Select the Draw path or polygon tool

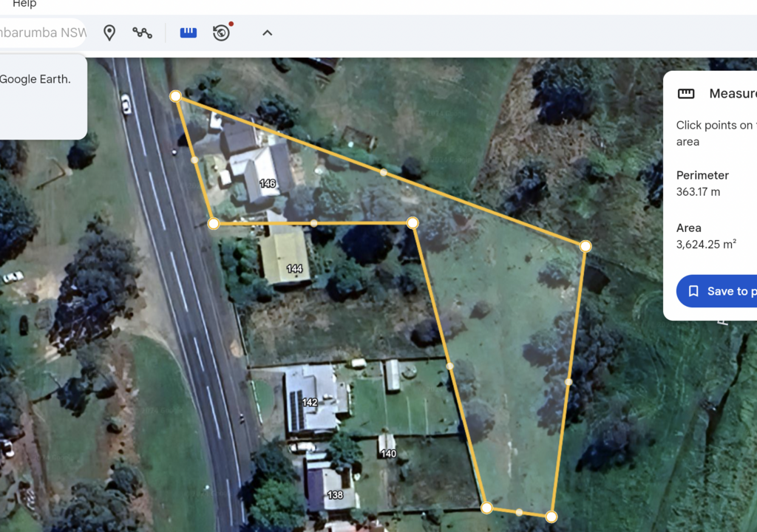pos(143,33)
